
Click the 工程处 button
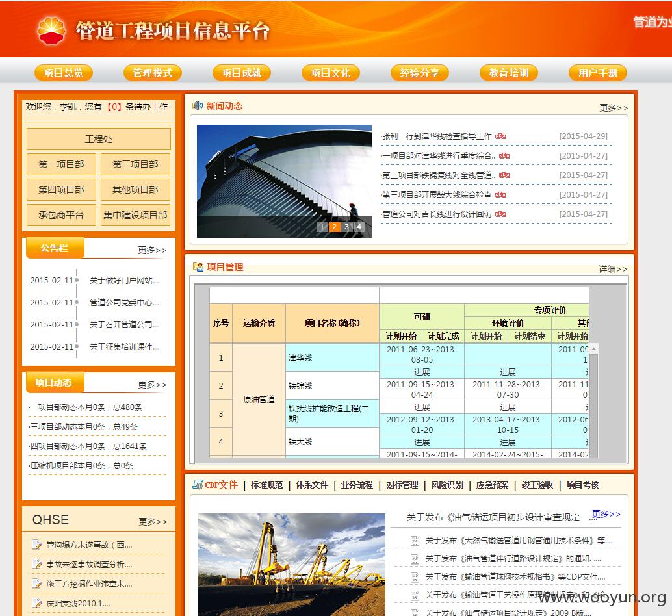coord(99,139)
